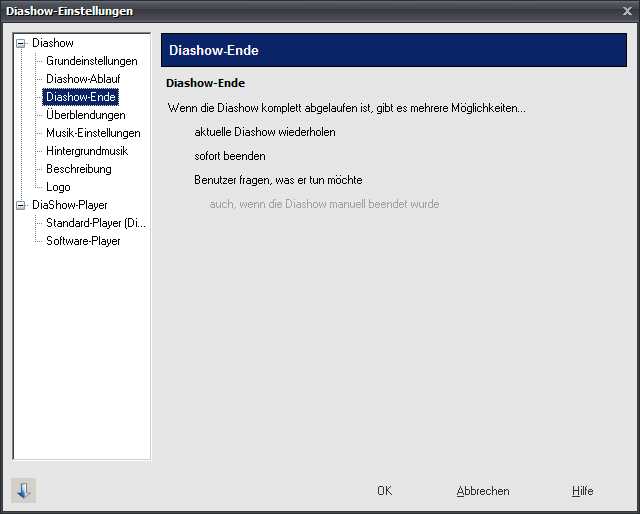Screen dimensions: 640x514
Task: Collapse the Diashow tree node
Action: (x=21, y=43)
